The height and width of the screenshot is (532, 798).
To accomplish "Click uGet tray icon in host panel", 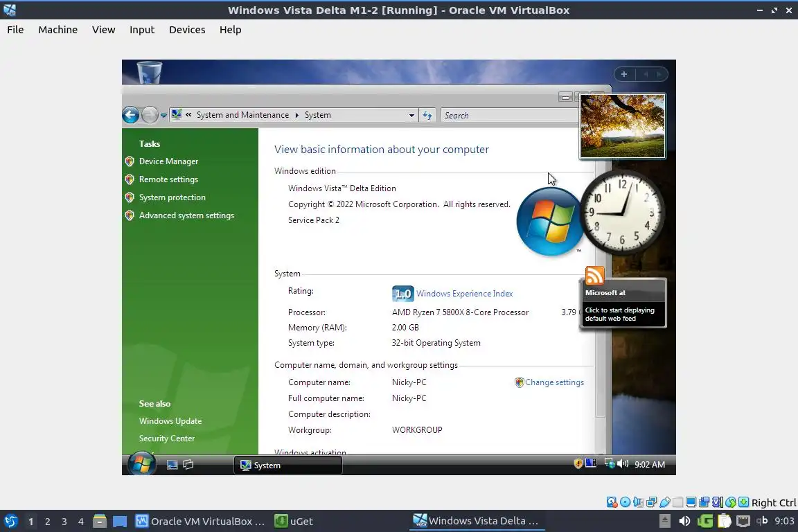I will click(705, 521).
